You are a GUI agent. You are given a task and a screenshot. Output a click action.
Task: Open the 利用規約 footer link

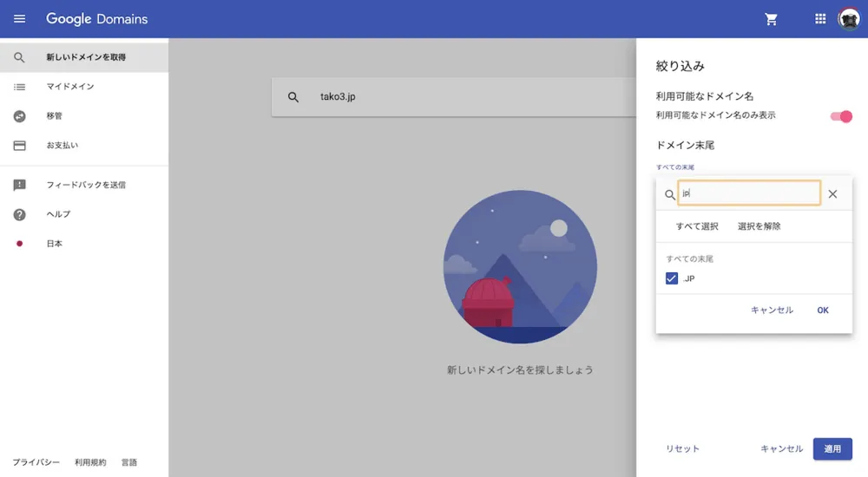point(90,462)
